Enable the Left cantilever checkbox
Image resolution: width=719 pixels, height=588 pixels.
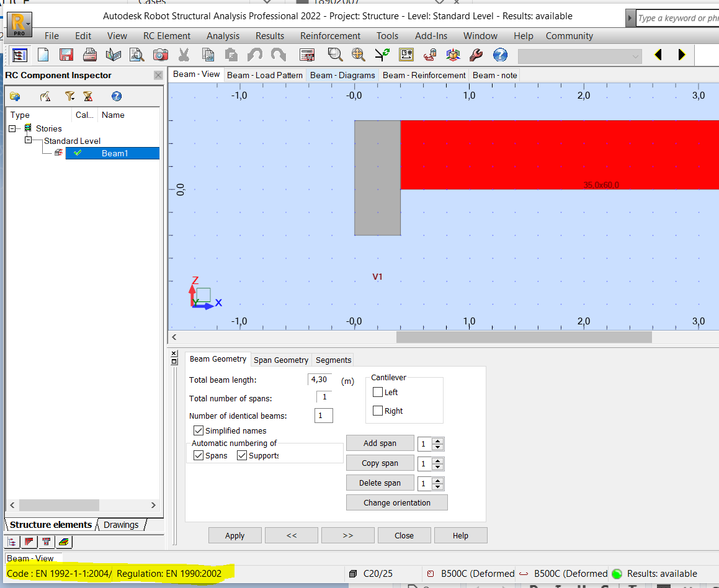[377, 392]
